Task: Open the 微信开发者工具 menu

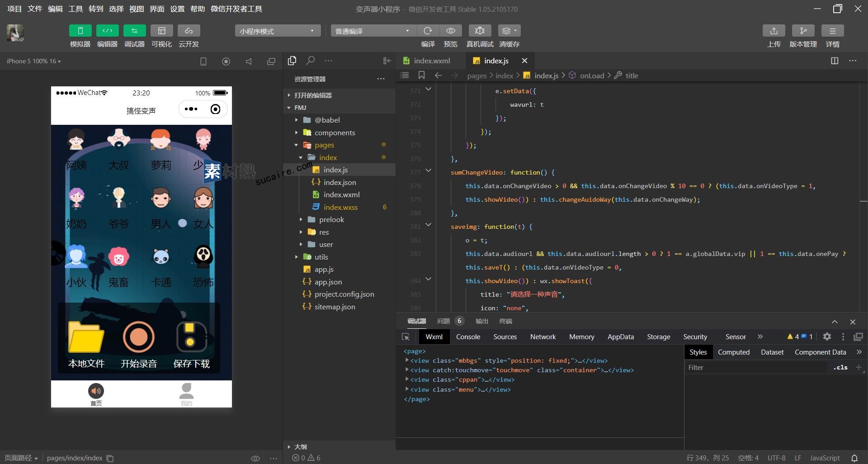Action: point(236,9)
